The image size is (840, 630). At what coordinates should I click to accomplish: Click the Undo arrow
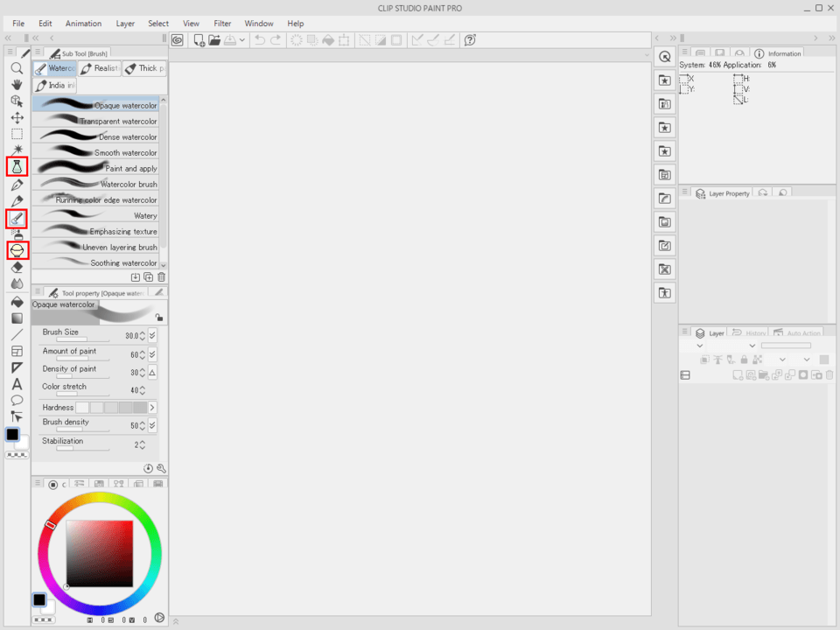point(260,40)
